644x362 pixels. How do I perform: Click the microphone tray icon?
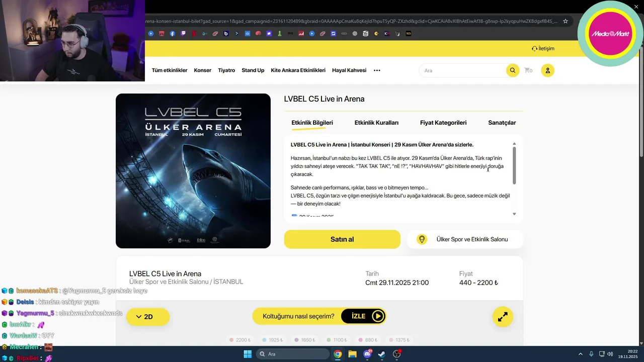[591, 354]
